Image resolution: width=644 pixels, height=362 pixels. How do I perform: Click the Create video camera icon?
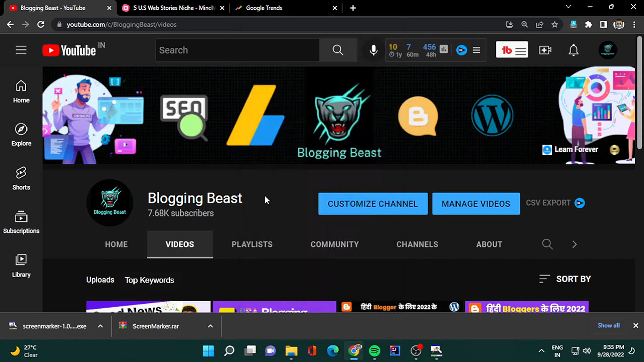pyautogui.click(x=545, y=50)
